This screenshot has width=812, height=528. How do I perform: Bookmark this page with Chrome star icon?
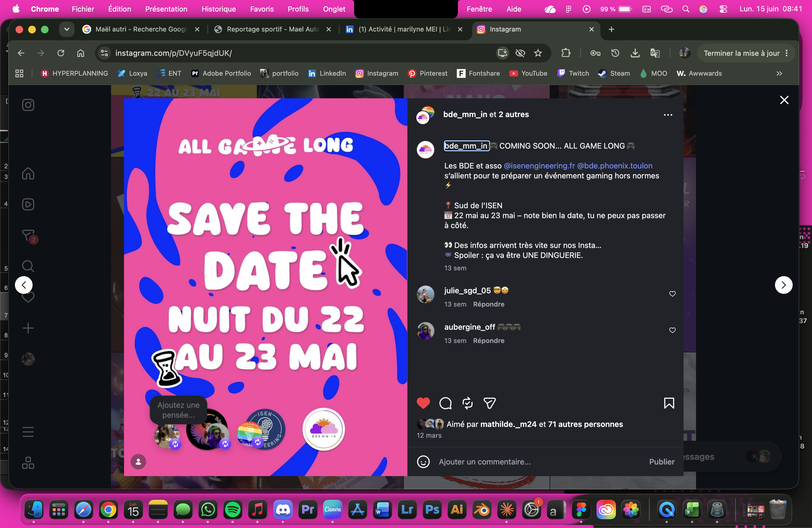click(538, 53)
